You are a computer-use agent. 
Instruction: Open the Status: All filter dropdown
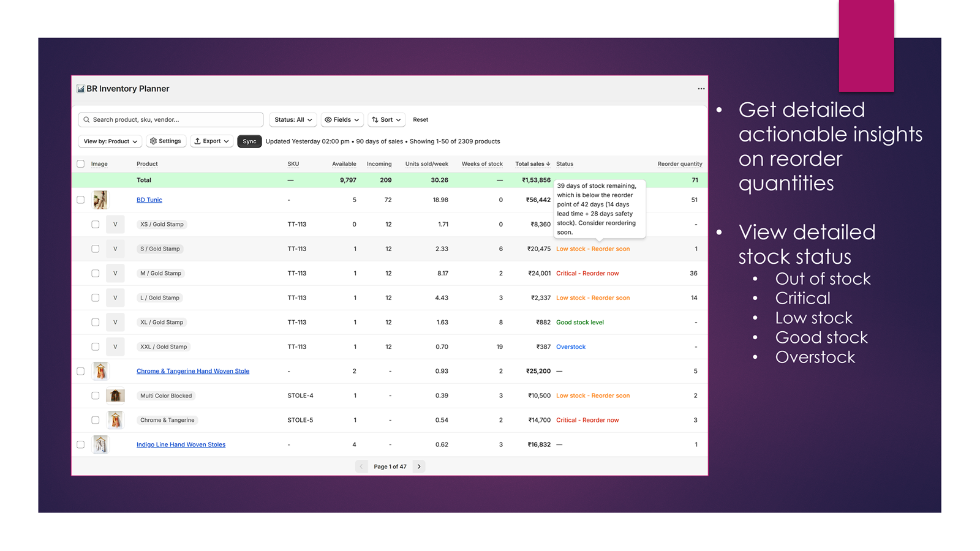tap(293, 120)
